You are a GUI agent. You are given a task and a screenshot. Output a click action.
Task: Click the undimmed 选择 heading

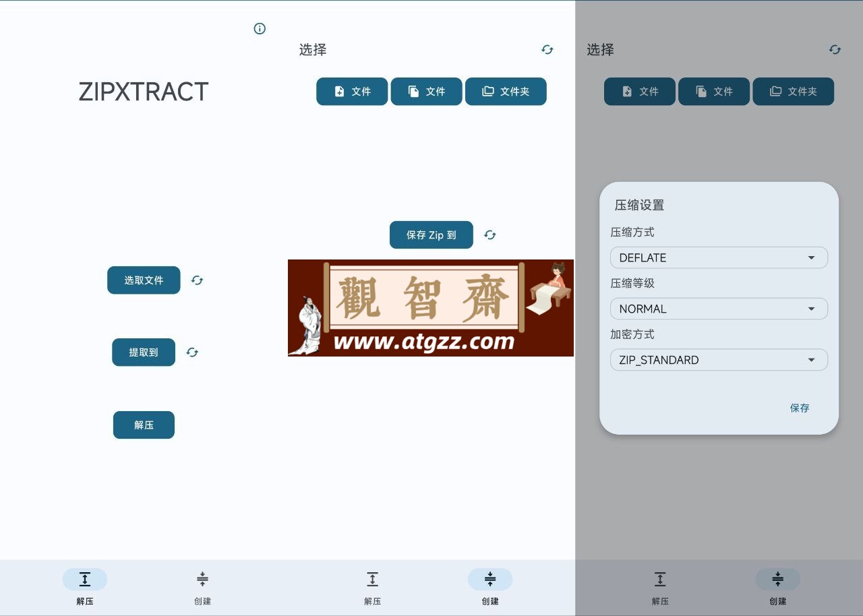click(x=313, y=50)
